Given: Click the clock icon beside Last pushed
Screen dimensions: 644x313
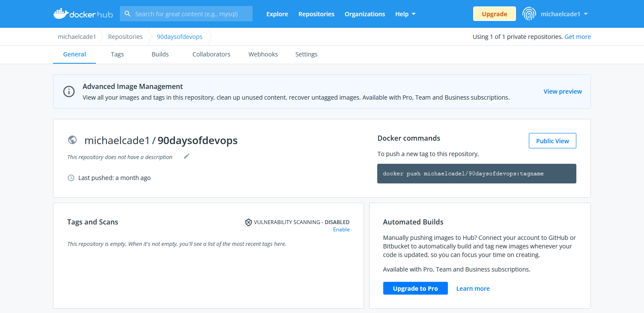Looking at the screenshot, I should coord(71,178).
